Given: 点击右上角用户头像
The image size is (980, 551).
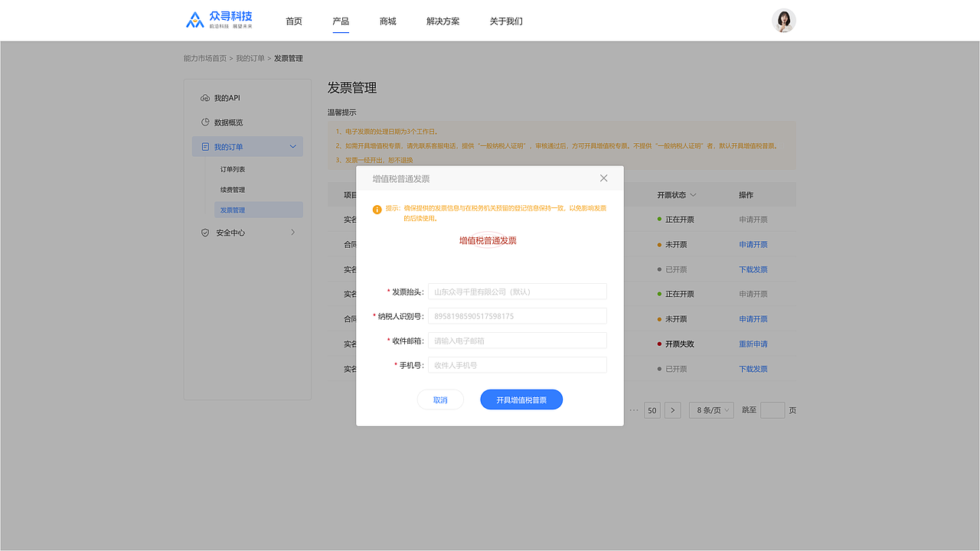Looking at the screenshot, I should pos(783,20).
